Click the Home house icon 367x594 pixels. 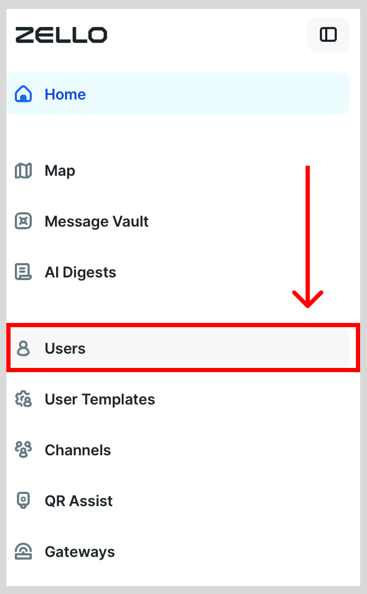pos(23,94)
